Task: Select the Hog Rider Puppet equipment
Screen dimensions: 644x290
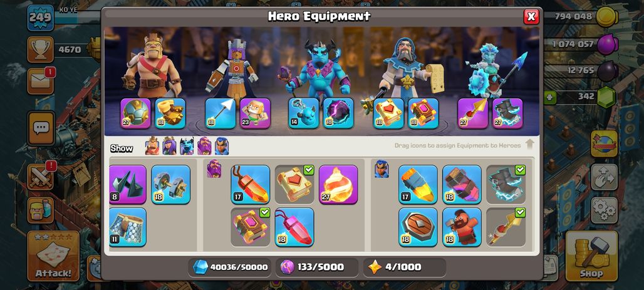Action: tap(462, 227)
